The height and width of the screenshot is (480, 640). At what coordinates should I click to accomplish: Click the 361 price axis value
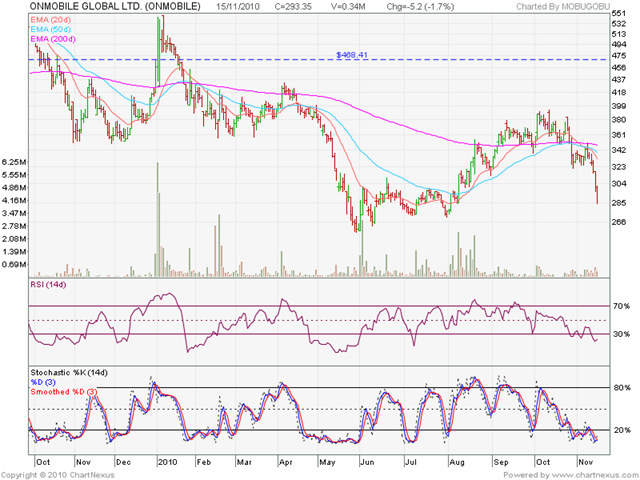click(619, 135)
